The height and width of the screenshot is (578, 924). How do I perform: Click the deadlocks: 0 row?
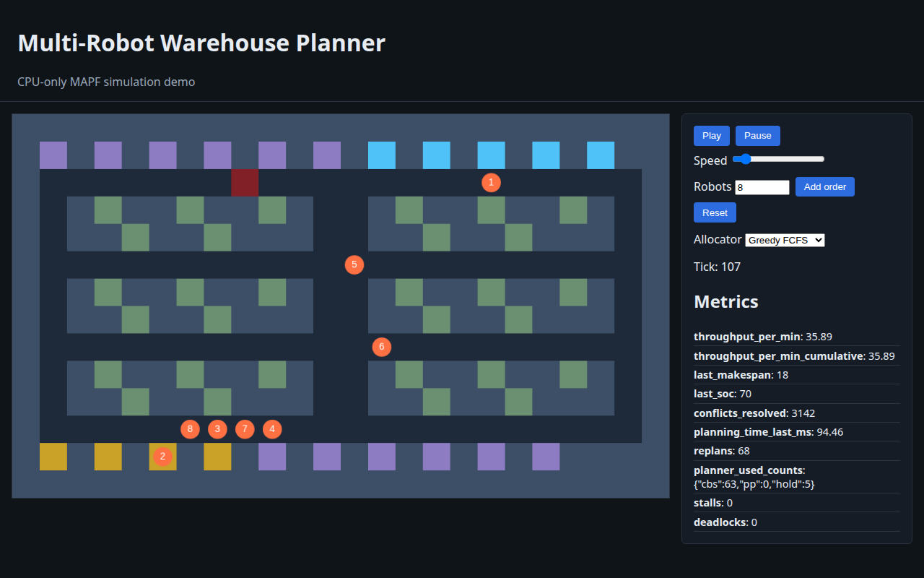click(x=797, y=522)
